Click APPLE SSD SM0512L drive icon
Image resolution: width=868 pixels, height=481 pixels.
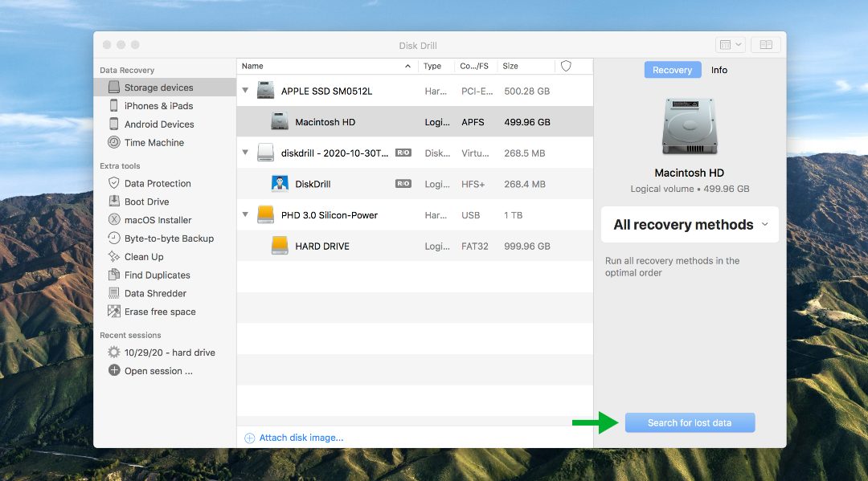tap(266, 91)
